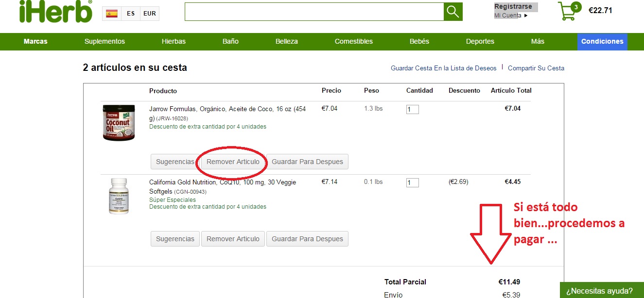This screenshot has width=644, height=298.
Task: Open the Bebés menu
Action: click(419, 41)
